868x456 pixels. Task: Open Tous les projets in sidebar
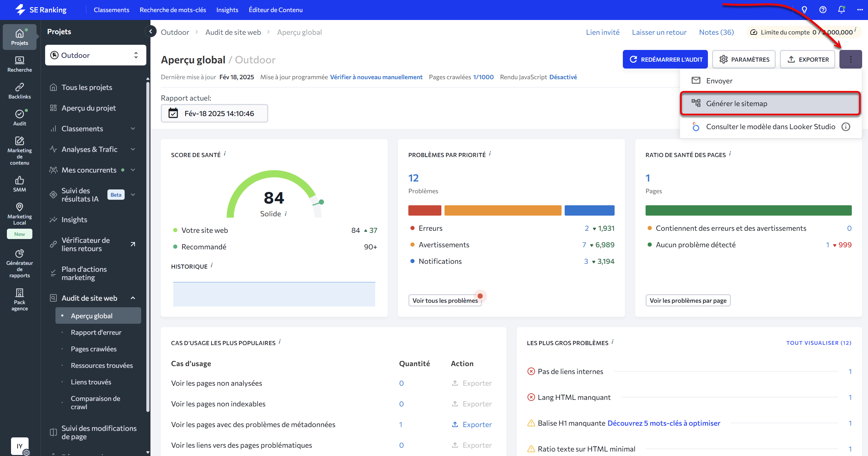click(87, 87)
